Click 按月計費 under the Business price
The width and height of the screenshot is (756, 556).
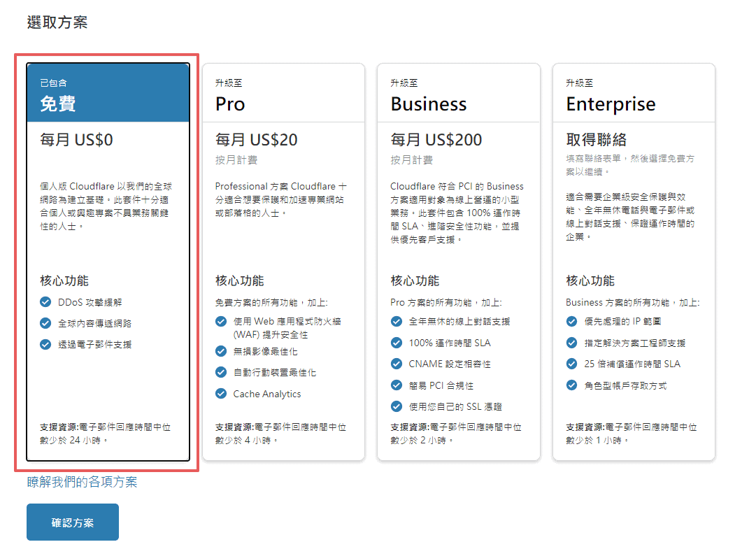pyautogui.click(x=411, y=160)
